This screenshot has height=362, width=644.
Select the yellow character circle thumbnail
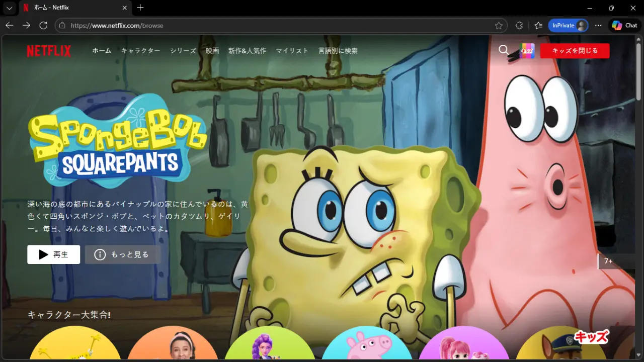pyautogui.click(x=75, y=343)
